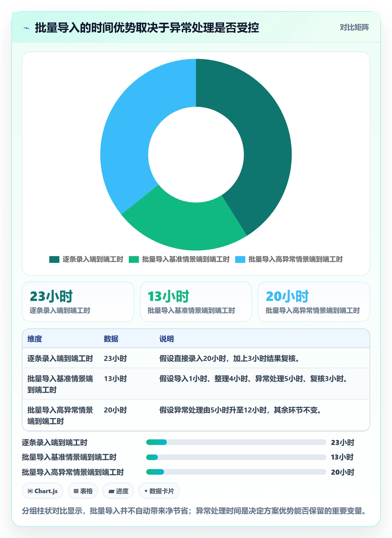Image resolution: width=392 pixels, height=538 pixels.
Task: Click the 维度 column header
Action: point(35,339)
